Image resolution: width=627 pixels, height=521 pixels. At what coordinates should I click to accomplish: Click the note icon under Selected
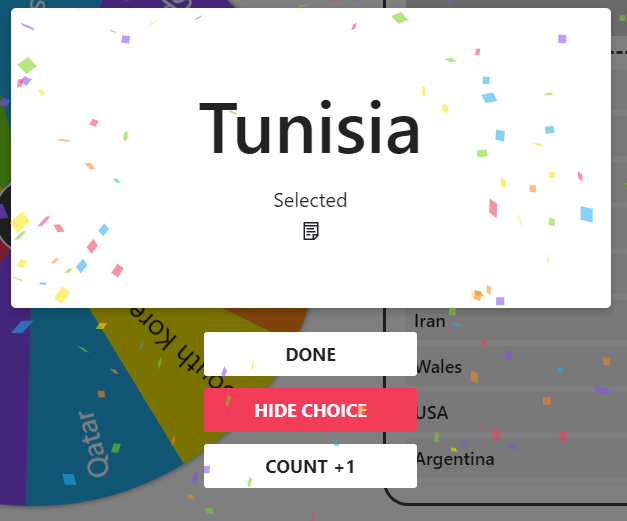[x=311, y=231]
